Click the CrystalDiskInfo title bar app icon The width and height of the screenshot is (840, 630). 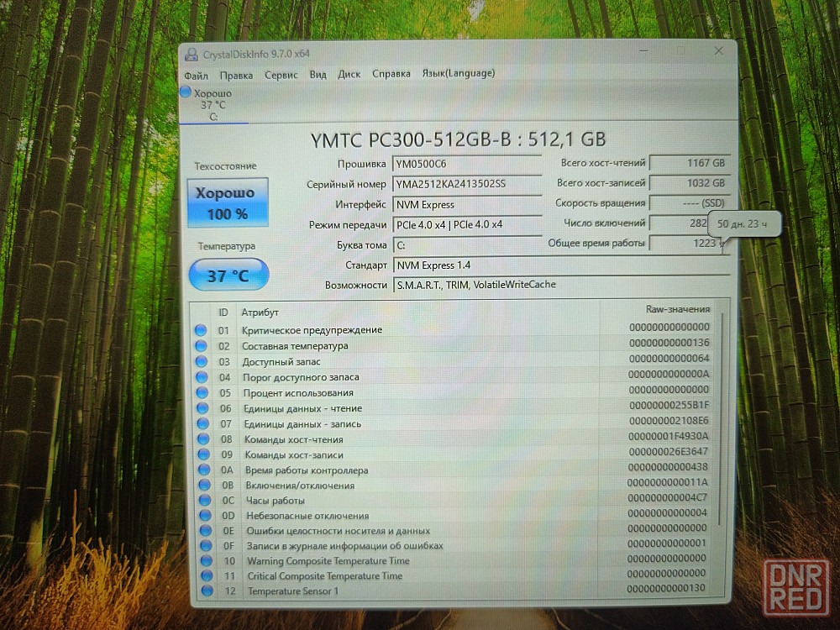pyautogui.click(x=191, y=54)
